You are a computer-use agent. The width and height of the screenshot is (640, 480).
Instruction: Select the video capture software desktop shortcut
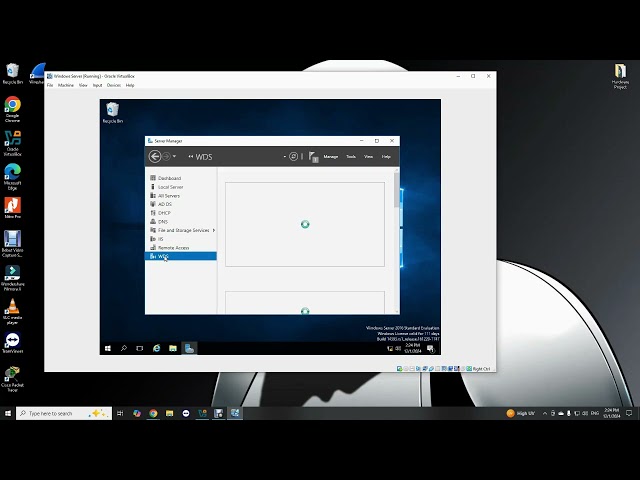[x=13, y=244]
